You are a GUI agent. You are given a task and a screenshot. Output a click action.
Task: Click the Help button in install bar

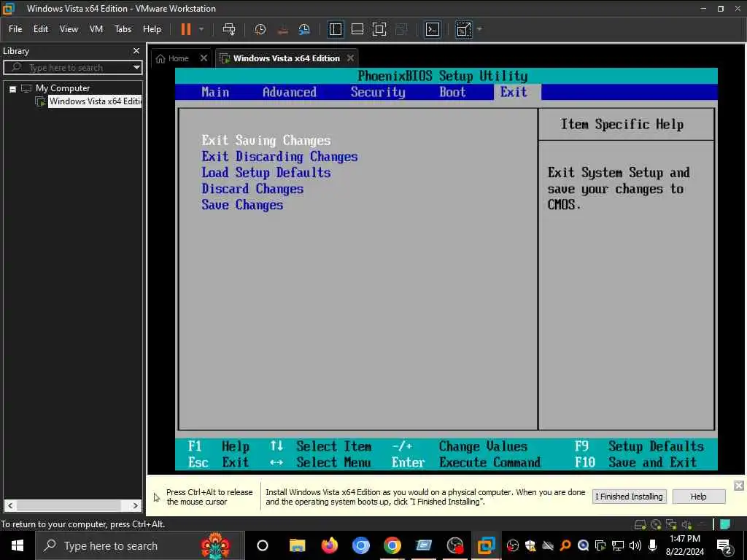tap(698, 497)
